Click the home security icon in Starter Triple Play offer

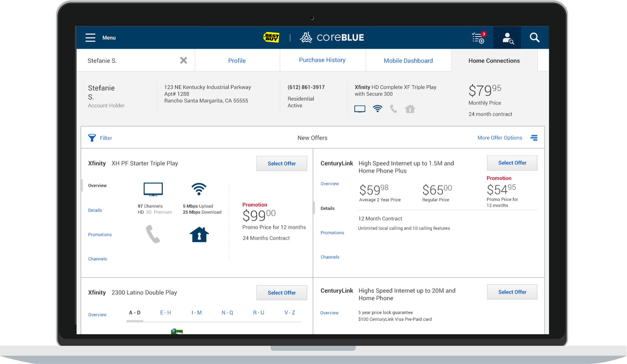199,234
